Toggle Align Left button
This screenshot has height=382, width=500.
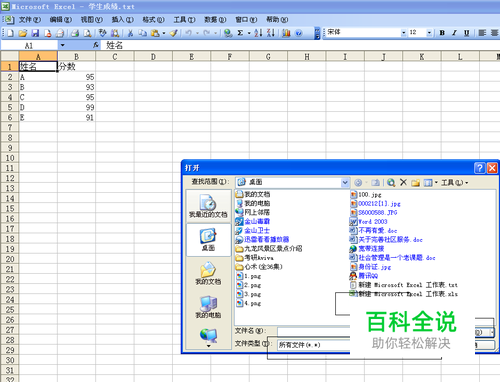pos(482,33)
